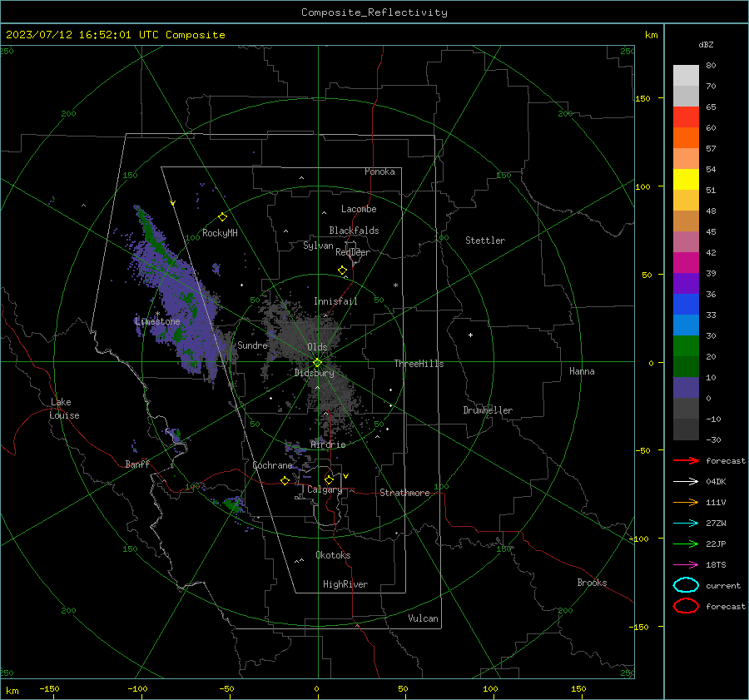Click the Strathmore label
Screen dimensions: 749x700
point(404,493)
